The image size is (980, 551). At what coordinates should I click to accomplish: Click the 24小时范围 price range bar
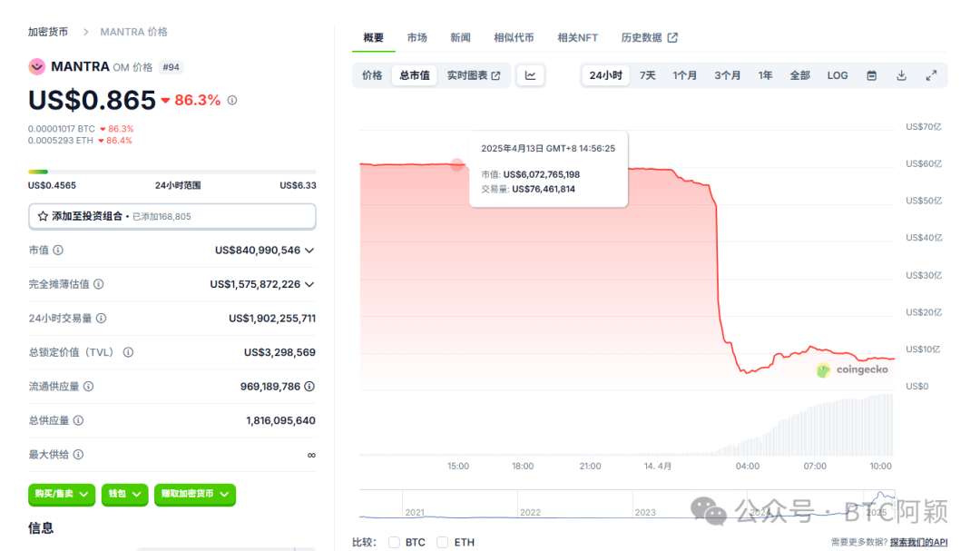tap(171, 172)
